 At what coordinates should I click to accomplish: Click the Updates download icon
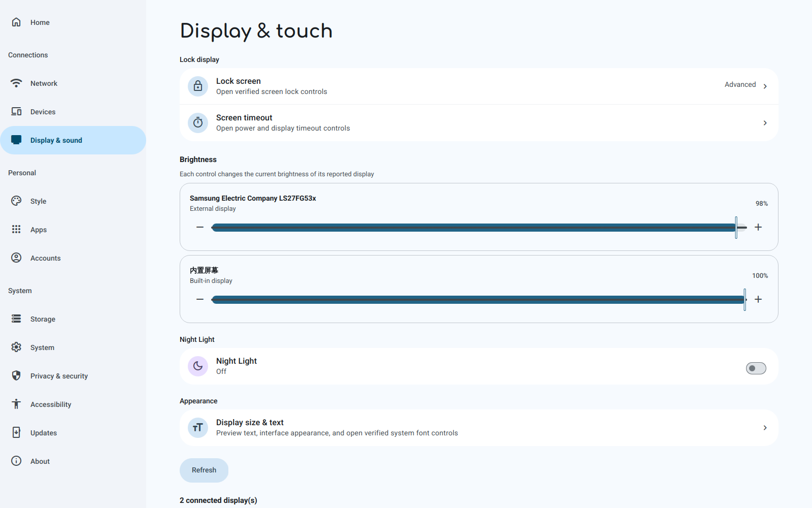coord(16,433)
